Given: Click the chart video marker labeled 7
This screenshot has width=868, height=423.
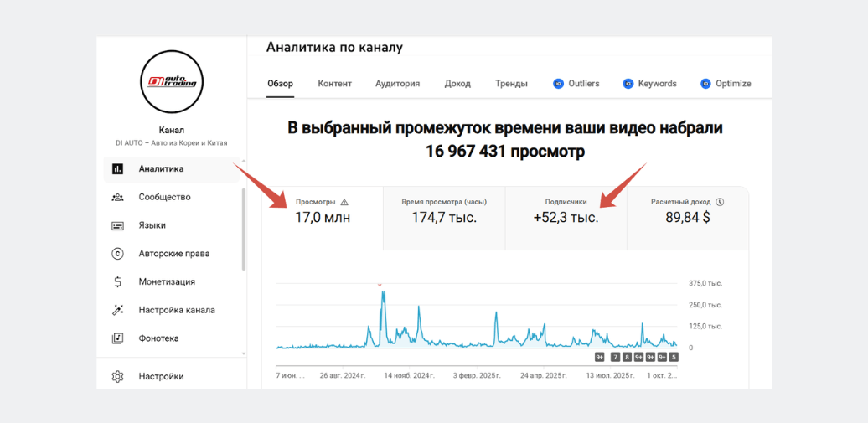Looking at the screenshot, I should coord(616,357).
